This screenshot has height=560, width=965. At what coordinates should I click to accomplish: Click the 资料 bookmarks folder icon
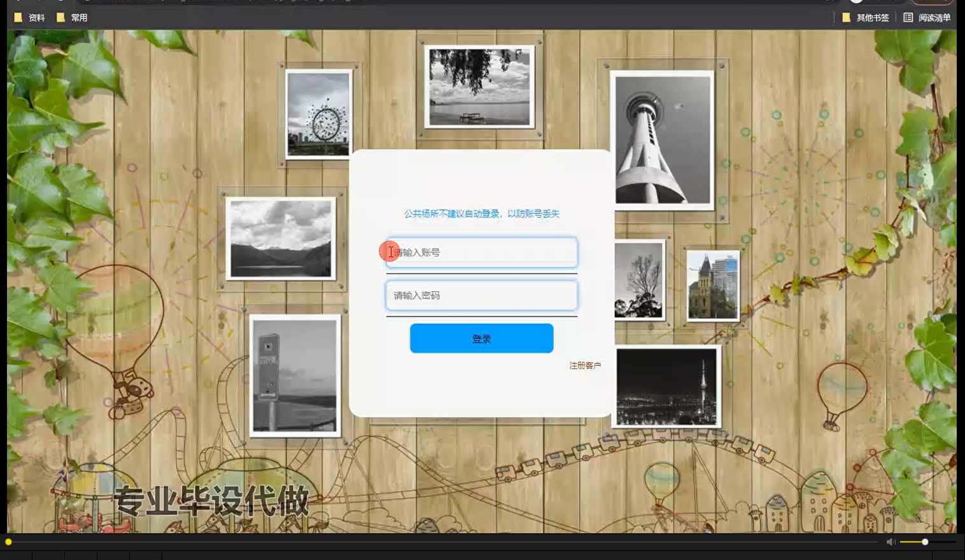point(18,17)
